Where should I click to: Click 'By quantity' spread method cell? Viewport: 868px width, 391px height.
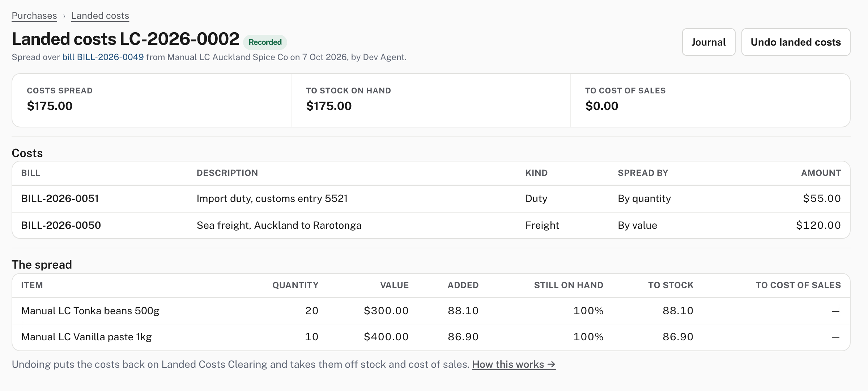click(644, 198)
